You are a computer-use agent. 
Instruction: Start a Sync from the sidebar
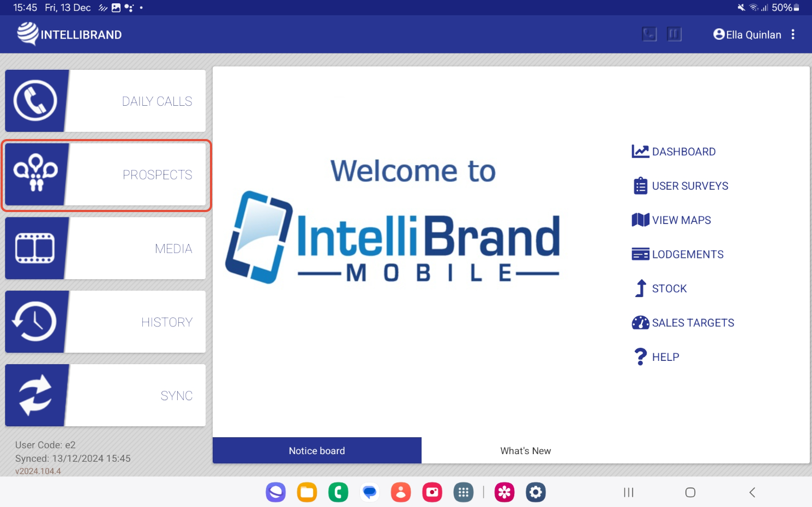105,395
